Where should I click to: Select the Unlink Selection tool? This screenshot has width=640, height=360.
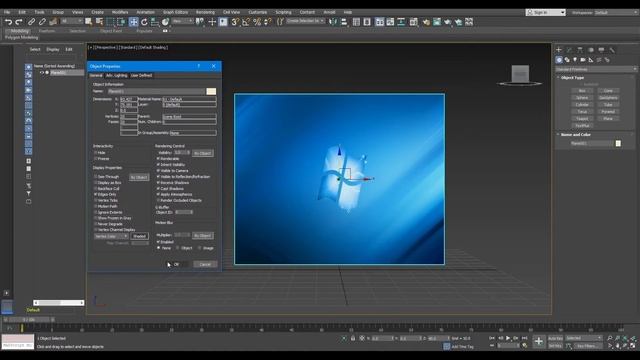click(x=42, y=22)
